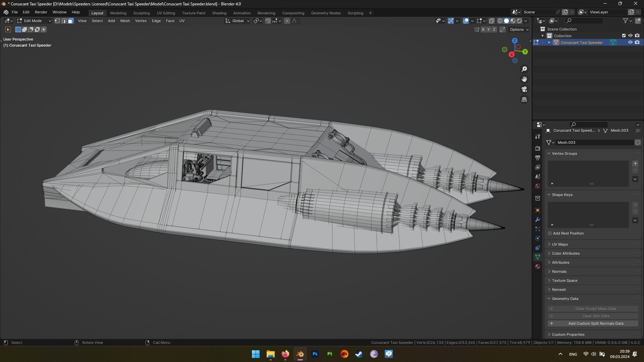The image size is (644, 362).
Task: Select wireframe viewport shading
Action: click(x=500, y=21)
